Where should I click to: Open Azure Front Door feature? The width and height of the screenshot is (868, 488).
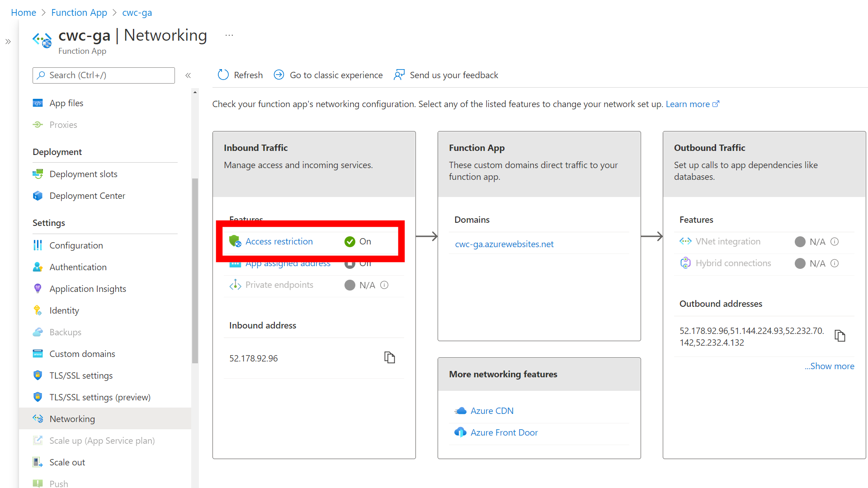pos(504,432)
